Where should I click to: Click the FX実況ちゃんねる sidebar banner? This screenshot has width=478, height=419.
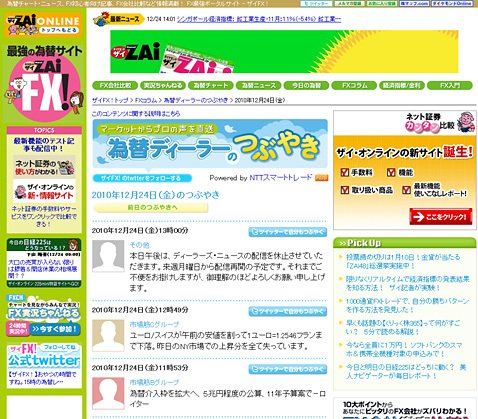tap(44, 310)
